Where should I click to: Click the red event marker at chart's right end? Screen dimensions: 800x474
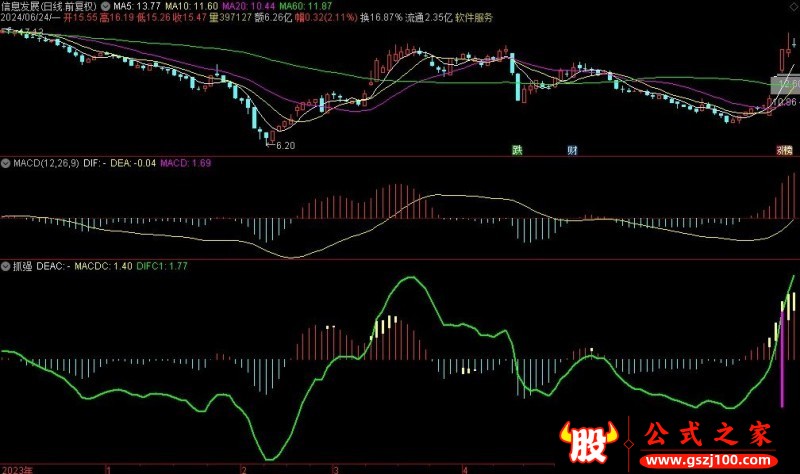tap(785, 150)
